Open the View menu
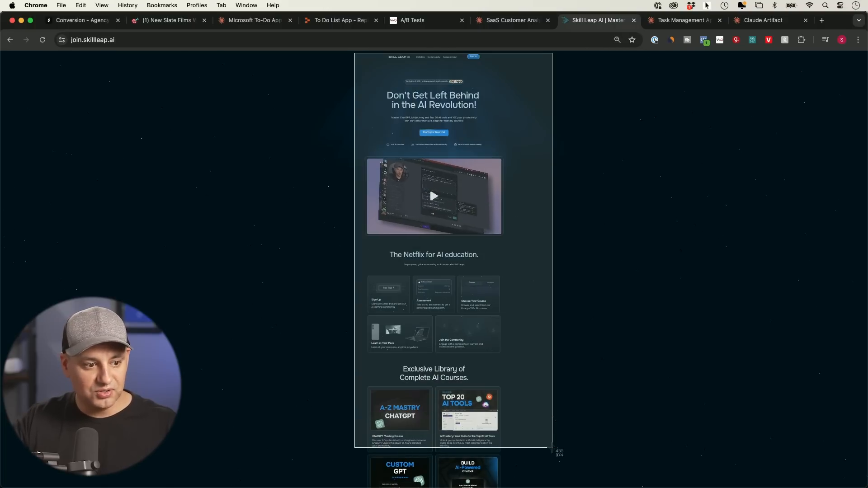The image size is (868, 488). [102, 5]
